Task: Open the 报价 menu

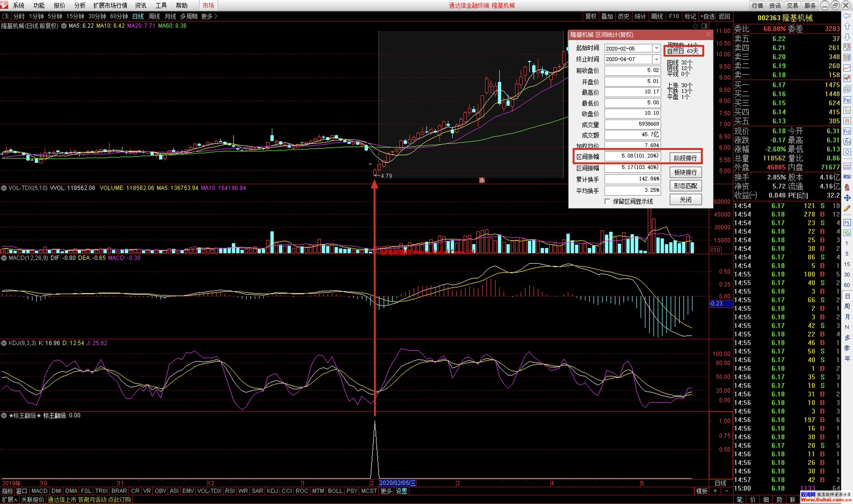Action: (x=59, y=5)
